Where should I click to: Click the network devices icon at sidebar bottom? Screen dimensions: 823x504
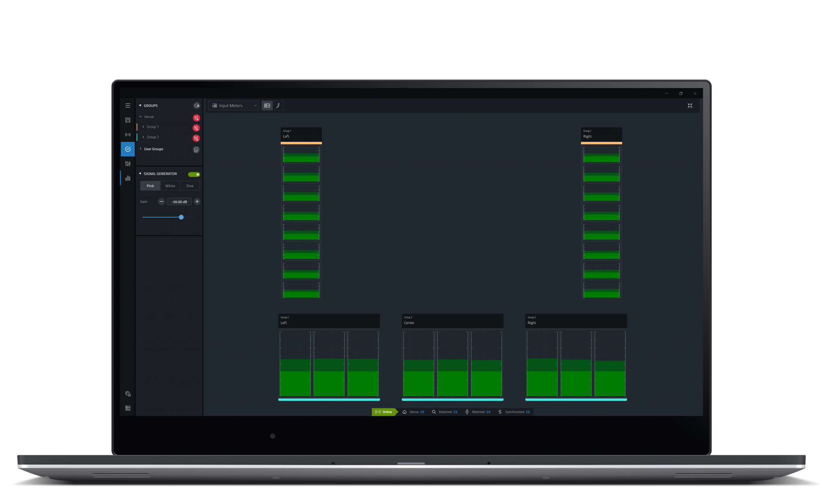[128, 408]
